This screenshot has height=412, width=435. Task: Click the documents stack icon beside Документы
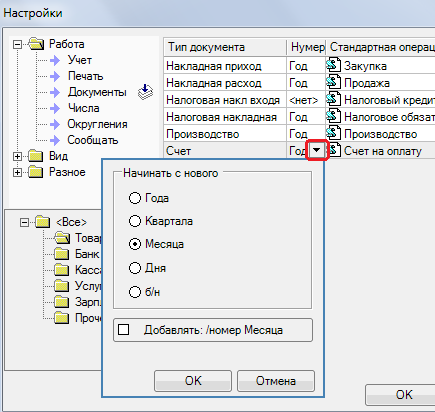click(x=145, y=92)
